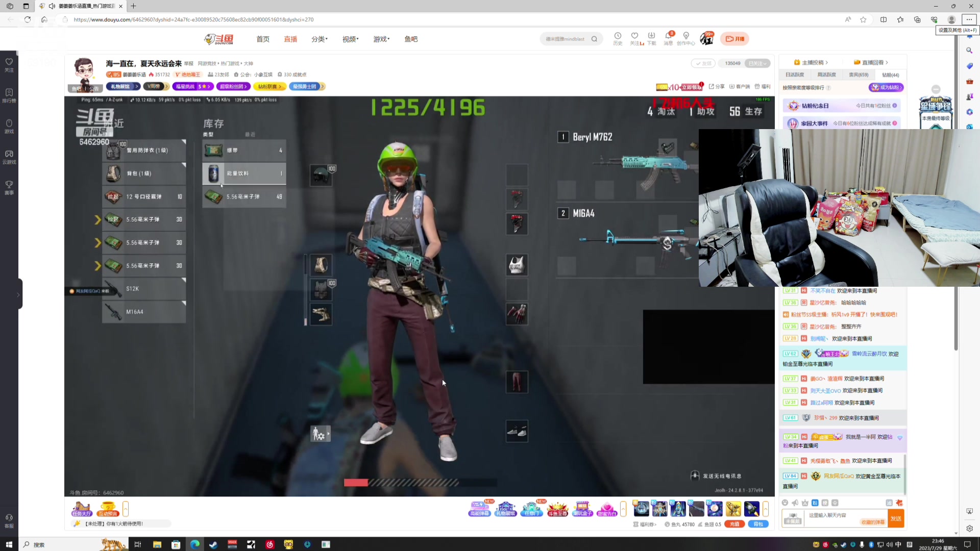Viewport: 980px width, 551px height.
Task: Collapse the floating 星域争锋 widget with minus button
Action: pos(936,89)
